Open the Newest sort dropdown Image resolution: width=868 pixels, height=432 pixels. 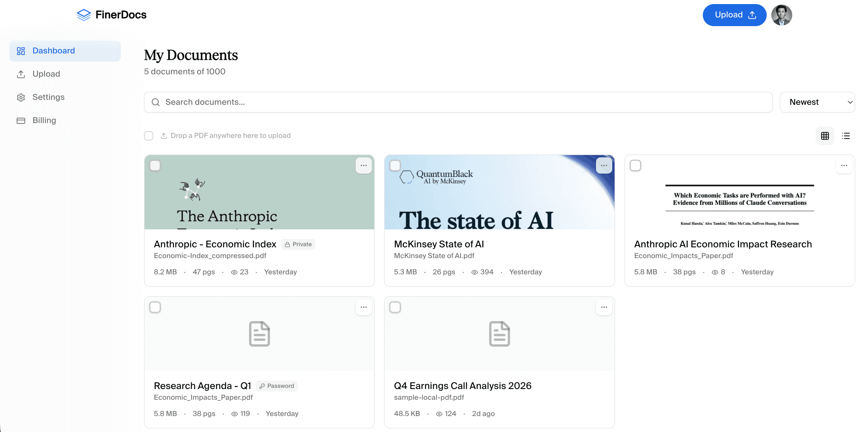818,102
